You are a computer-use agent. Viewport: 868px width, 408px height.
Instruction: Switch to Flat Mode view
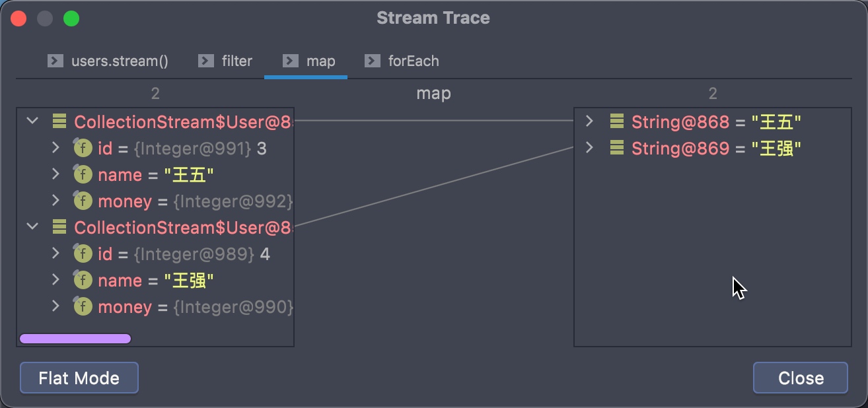coord(79,378)
